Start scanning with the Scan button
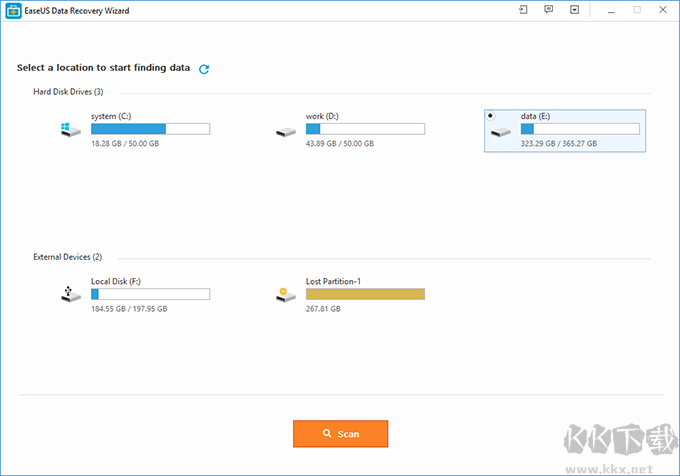 [340, 434]
